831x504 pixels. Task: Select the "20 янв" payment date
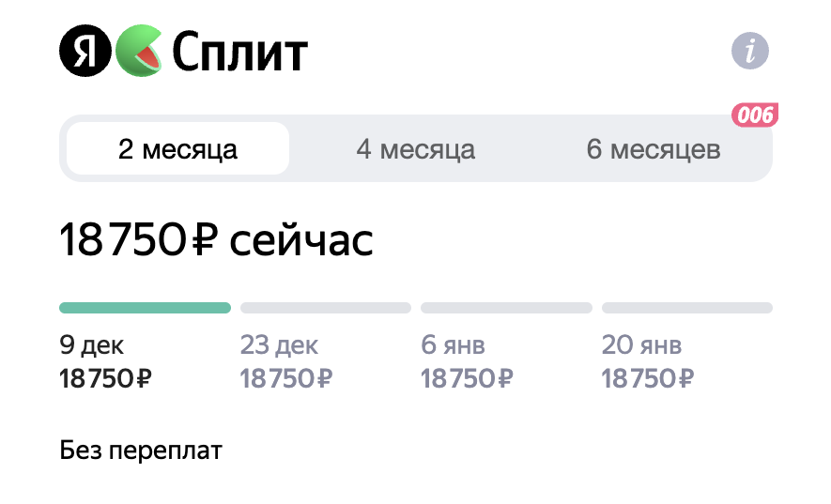click(x=641, y=345)
